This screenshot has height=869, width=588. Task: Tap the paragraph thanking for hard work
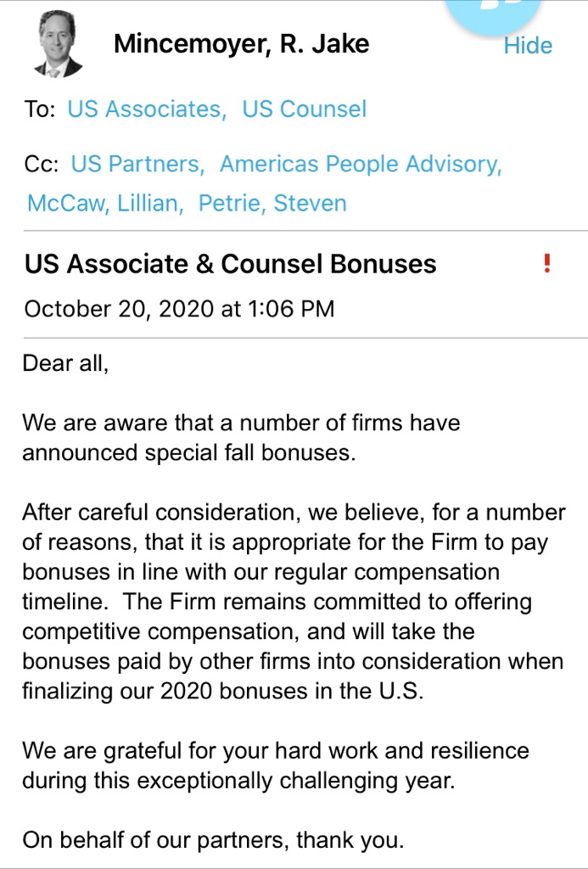point(276,766)
